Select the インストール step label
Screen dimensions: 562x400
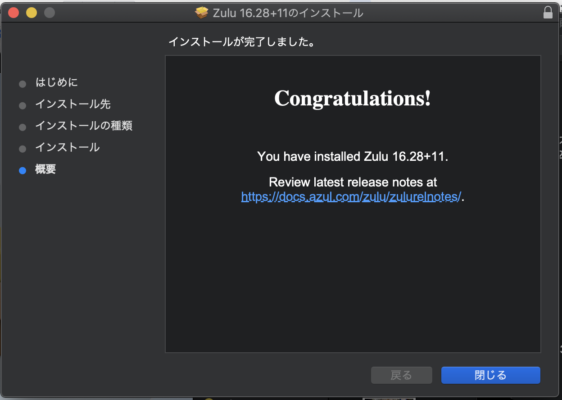click(x=67, y=147)
